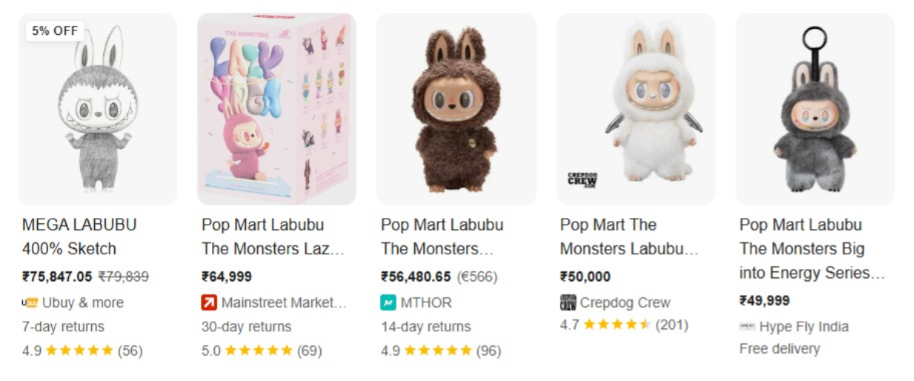
Task: Click the 5.0 star rating with 69 reviews
Action: (262, 351)
